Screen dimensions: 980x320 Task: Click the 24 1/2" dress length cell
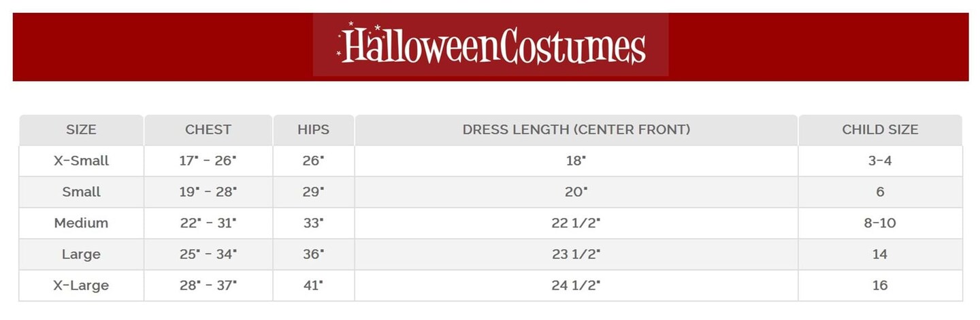576,285
